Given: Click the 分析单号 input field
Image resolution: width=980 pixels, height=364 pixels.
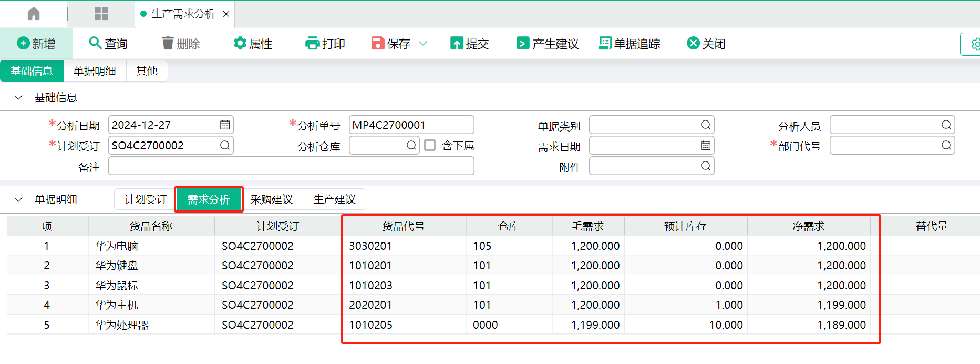Looking at the screenshot, I should pos(411,125).
